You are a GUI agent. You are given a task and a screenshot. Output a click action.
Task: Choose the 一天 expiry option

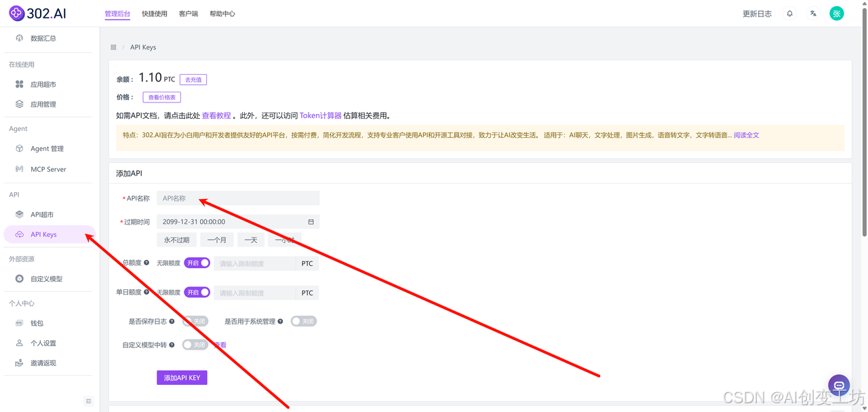coord(251,240)
